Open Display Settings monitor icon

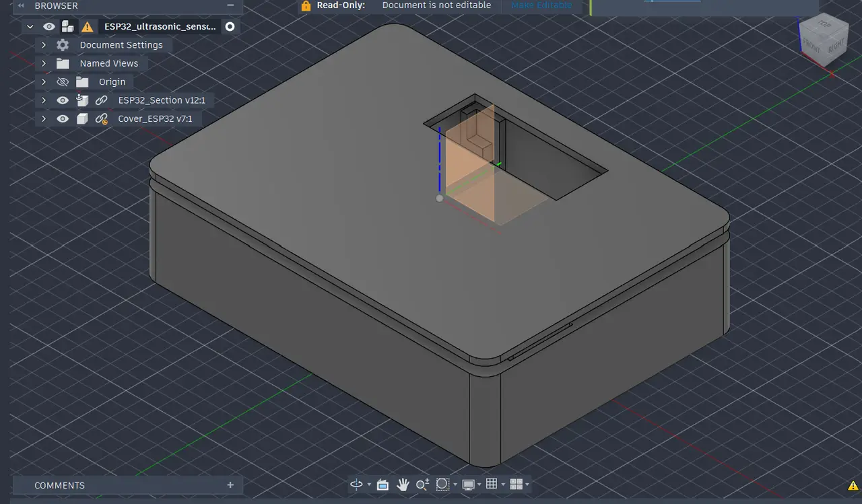(468, 484)
